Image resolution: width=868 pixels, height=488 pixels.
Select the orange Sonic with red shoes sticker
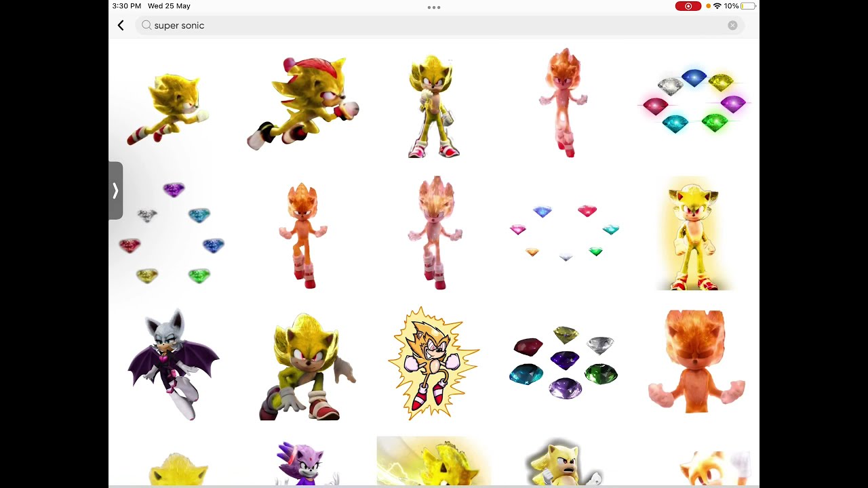[303, 235]
